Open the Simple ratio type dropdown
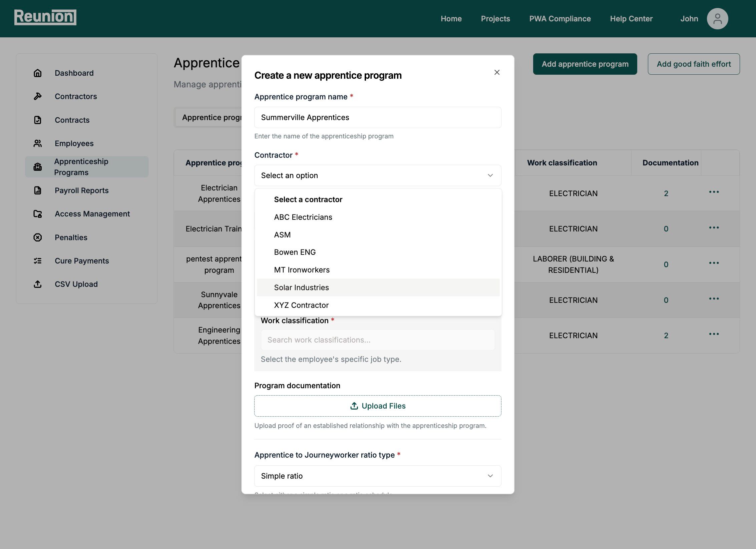 click(x=377, y=476)
